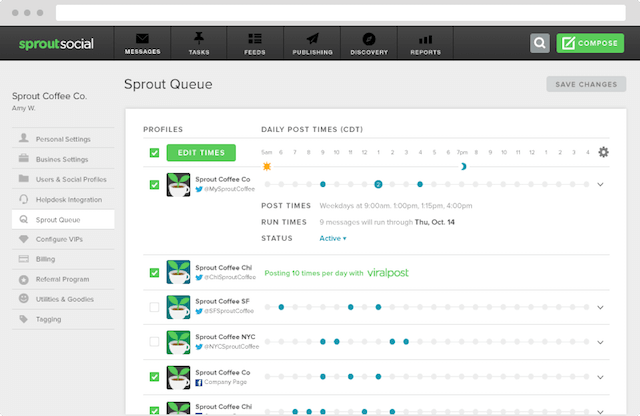This screenshot has height=416, width=640.
Task: Open the Active status dropdown
Action: 333,238
